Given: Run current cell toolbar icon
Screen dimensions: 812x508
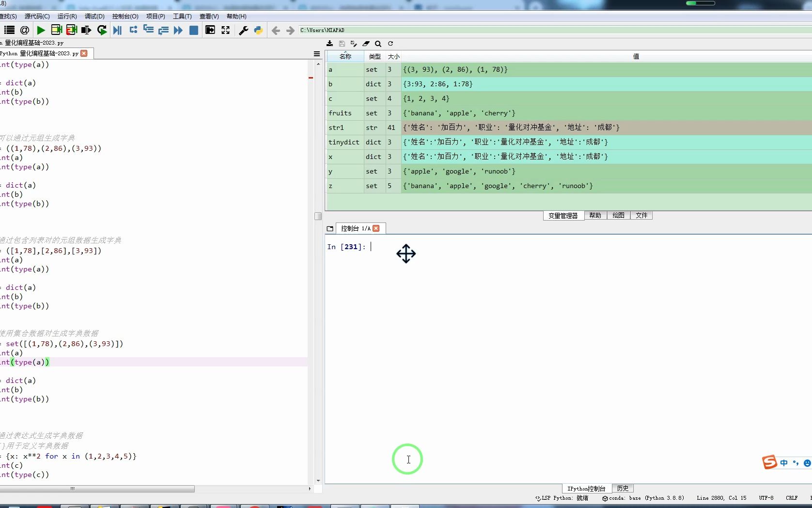Looking at the screenshot, I should (x=56, y=30).
